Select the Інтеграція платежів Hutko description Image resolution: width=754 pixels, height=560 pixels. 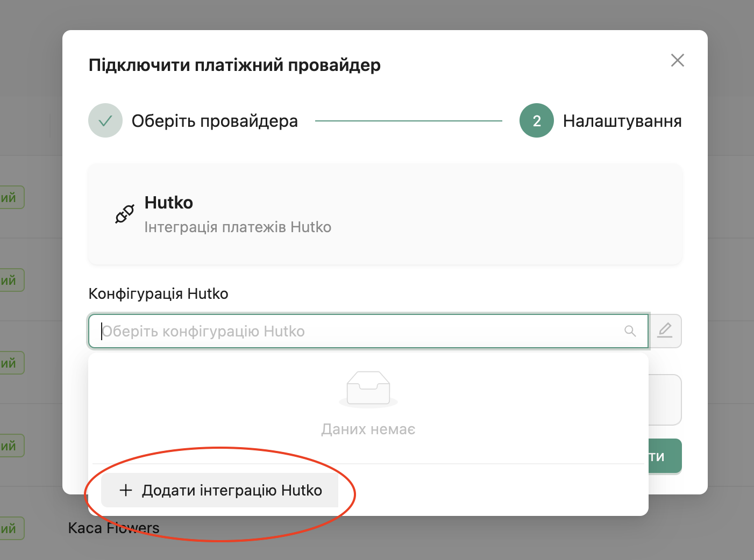point(238,227)
